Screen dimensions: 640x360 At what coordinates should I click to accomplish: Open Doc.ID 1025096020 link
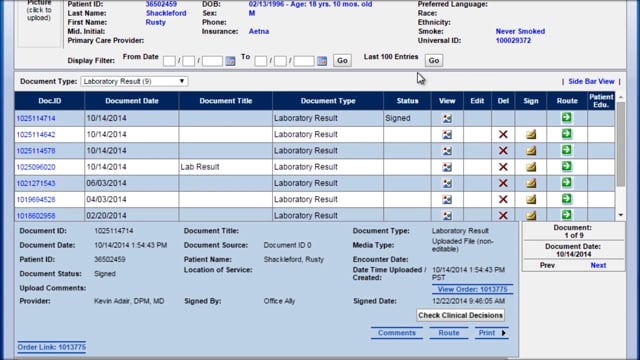click(x=36, y=167)
